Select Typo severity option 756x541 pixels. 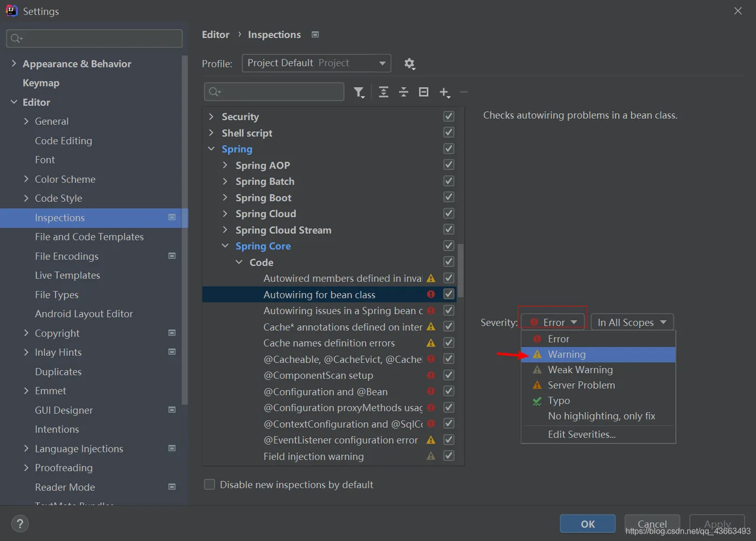(598, 401)
